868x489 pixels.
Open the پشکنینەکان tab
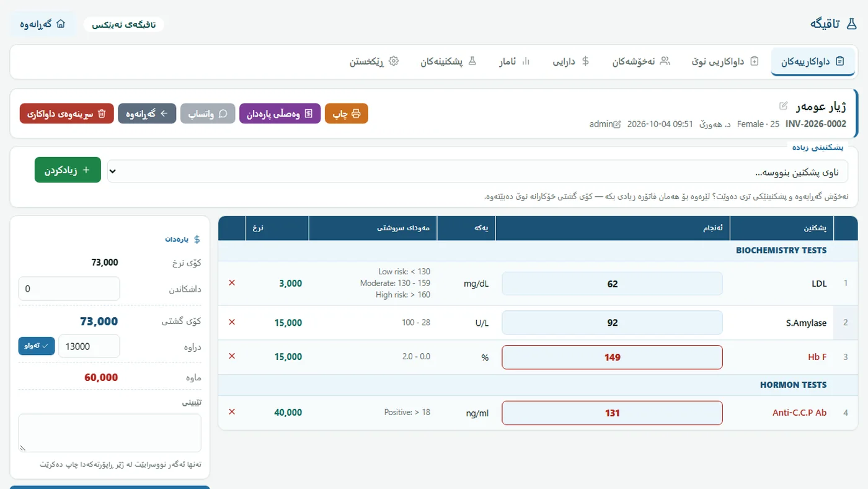click(x=448, y=61)
